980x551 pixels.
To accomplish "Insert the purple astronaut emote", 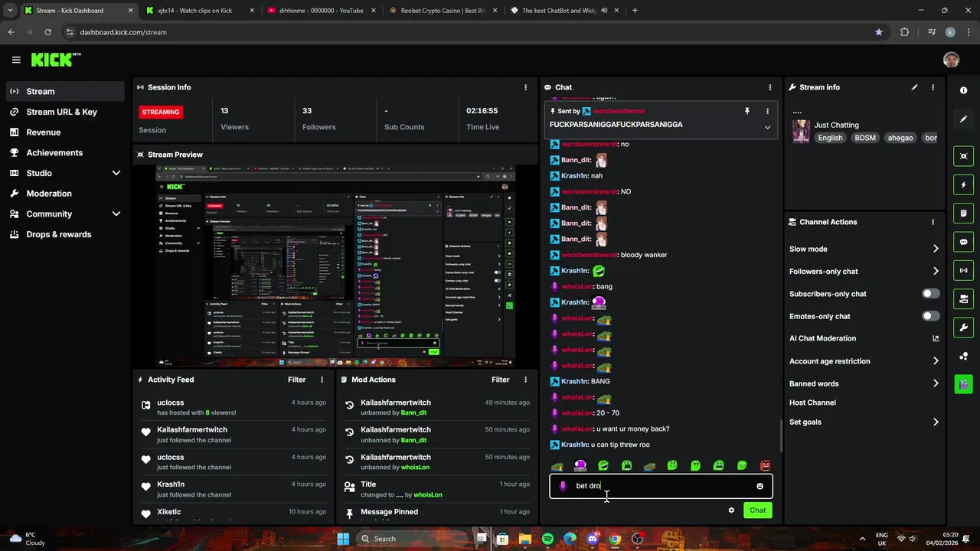I will coord(580,465).
